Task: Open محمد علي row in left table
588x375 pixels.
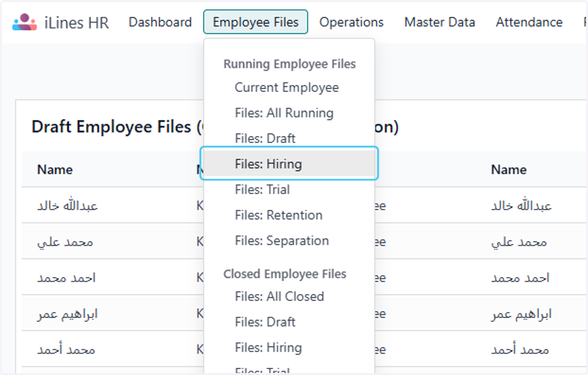Action: click(x=65, y=242)
